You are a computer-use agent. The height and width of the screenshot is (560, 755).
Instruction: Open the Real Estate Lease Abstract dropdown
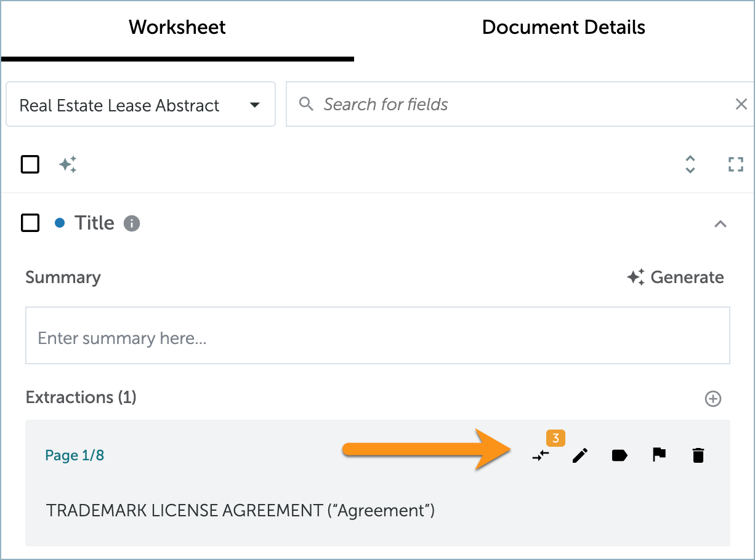[x=140, y=105]
